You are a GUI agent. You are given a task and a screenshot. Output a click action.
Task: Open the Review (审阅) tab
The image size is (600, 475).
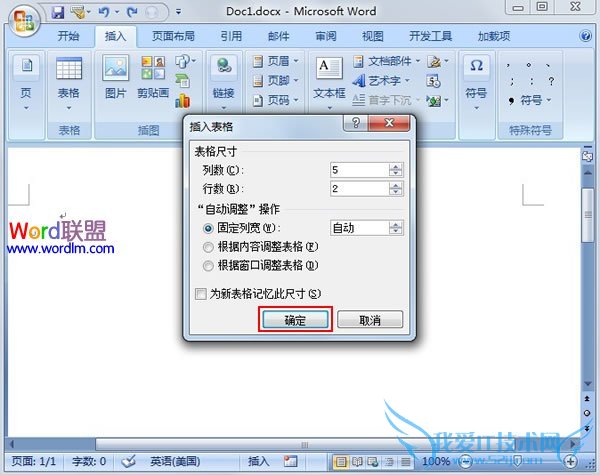326,36
